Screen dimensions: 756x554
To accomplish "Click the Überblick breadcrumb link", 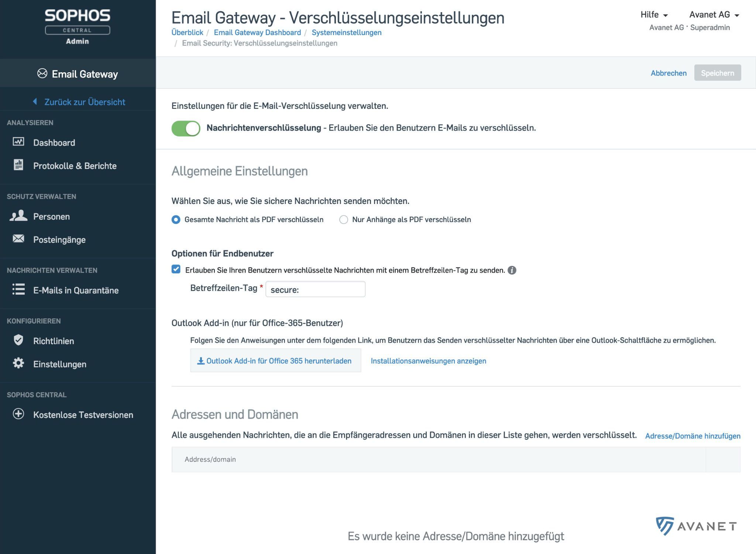I will pos(187,32).
